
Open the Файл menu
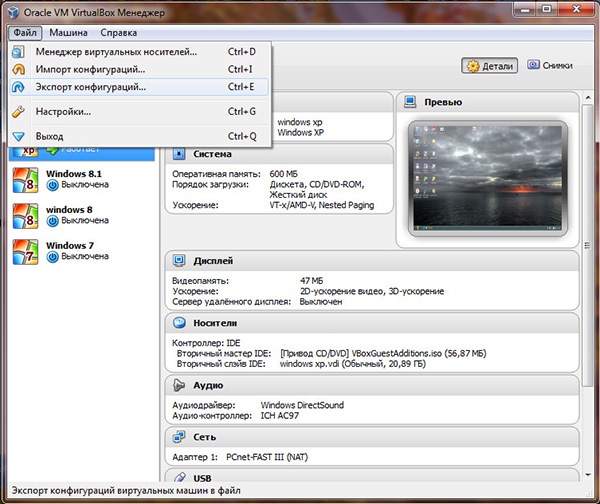[25, 33]
